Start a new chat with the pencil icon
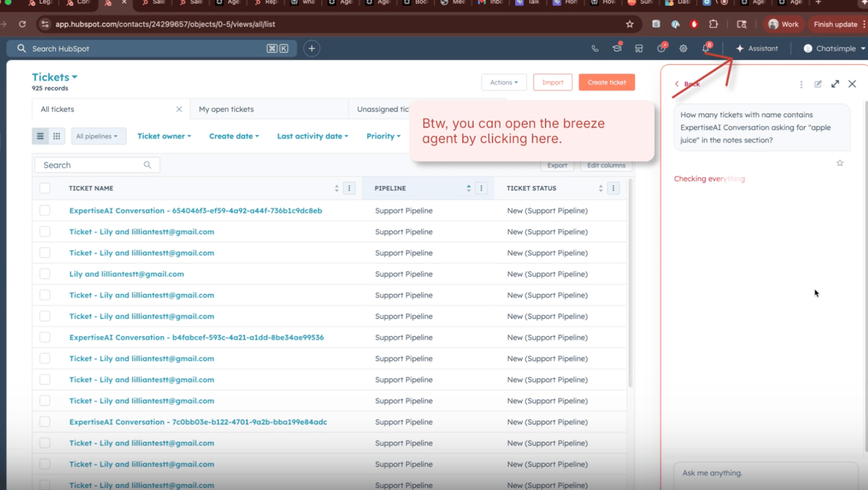The width and height of the screenshot is (868, 490). [818, 84]
